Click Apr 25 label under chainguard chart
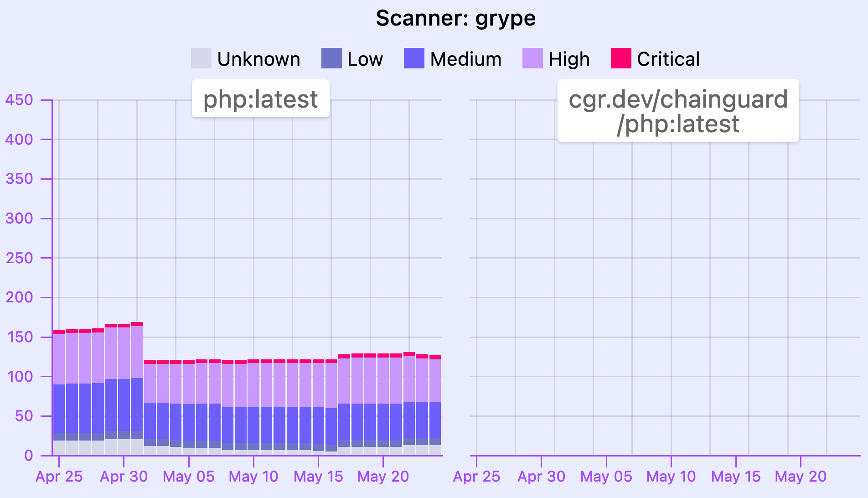The height and width of the screenshot is (498, 868). 476,477
